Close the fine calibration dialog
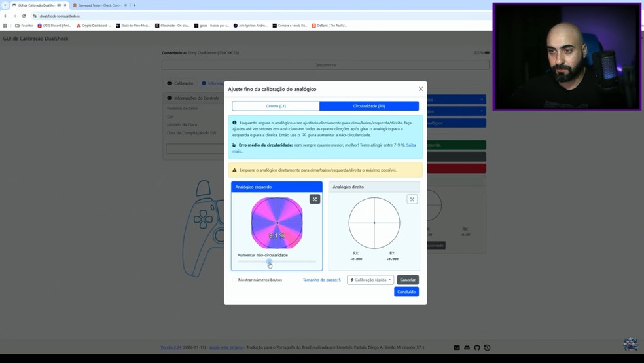 pyautogui.click(x=421, y=89)
